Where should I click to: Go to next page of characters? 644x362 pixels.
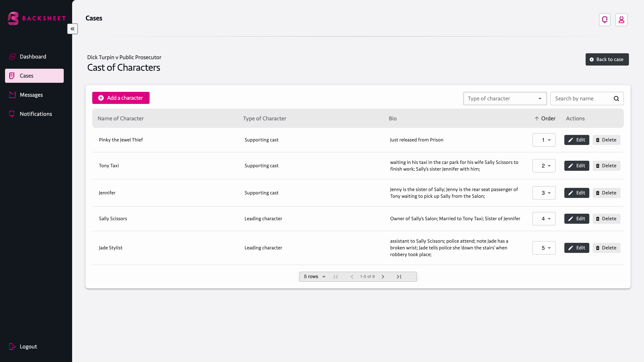pos(383,277)
